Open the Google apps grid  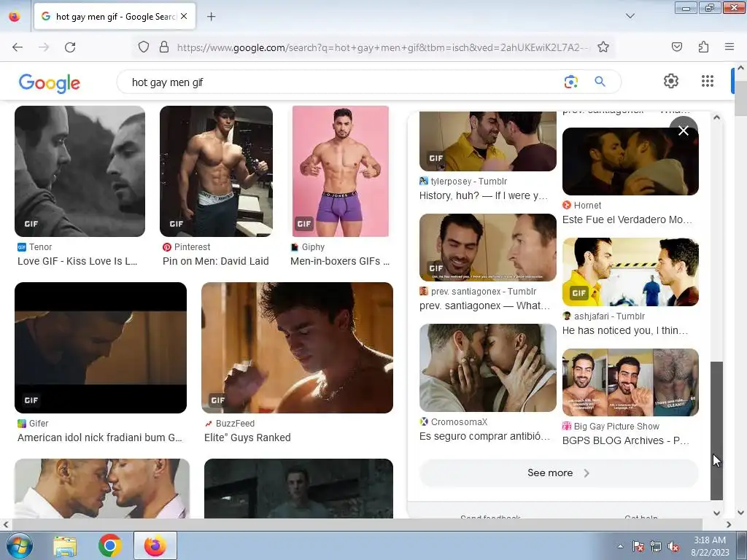point(708,81)
